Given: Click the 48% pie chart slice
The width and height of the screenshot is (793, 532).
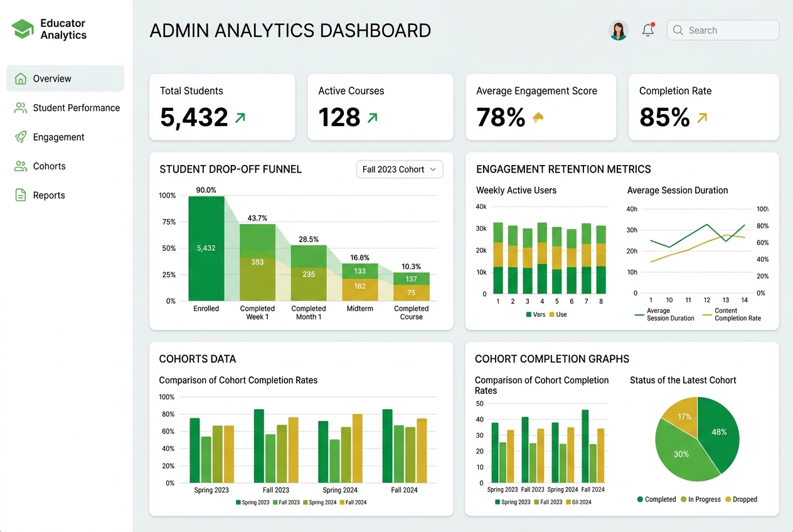Looking at the screenshot, I should click(720, 433).
